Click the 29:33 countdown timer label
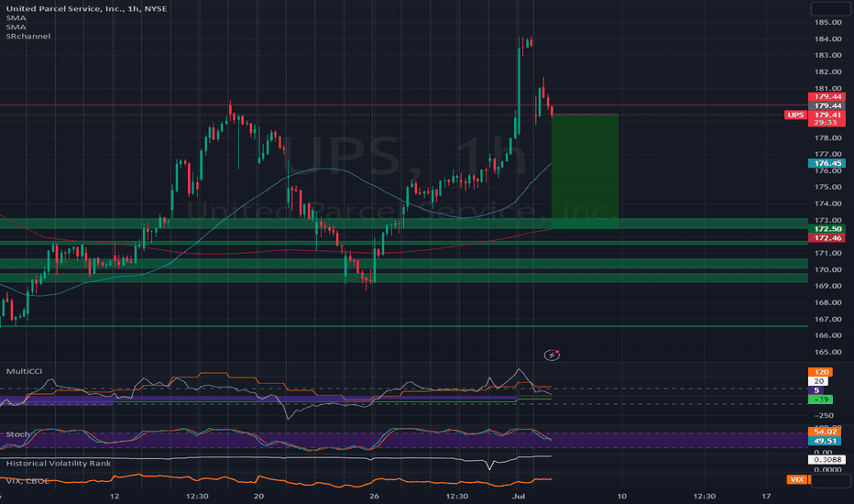 [827, 123]
